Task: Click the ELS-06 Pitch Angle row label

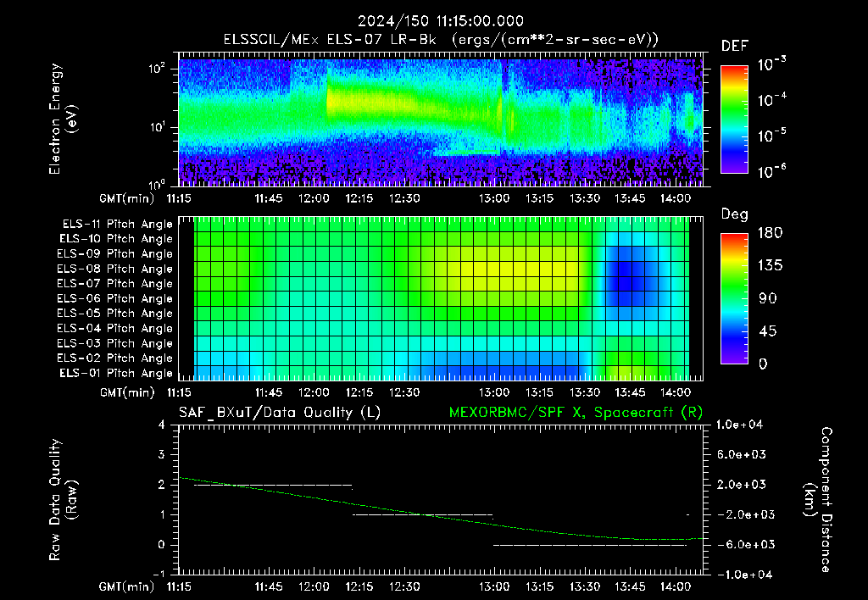Action: click(115, 298)
